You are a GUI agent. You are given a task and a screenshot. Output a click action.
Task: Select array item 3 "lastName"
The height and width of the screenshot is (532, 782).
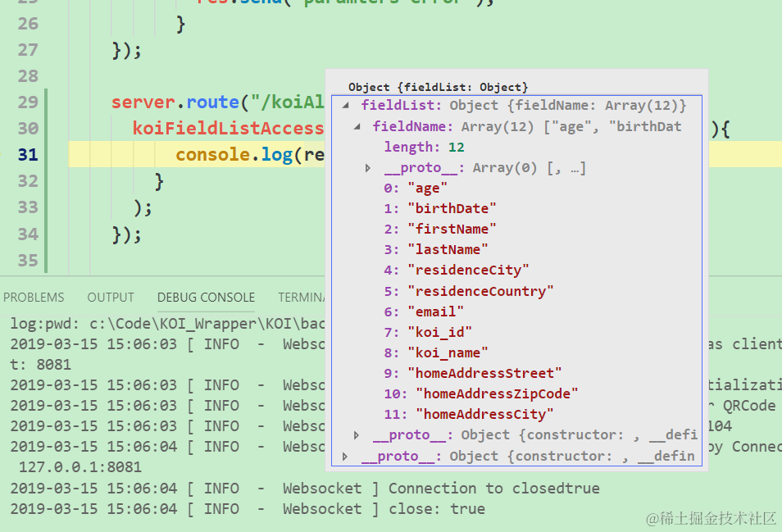pos(436,250)
